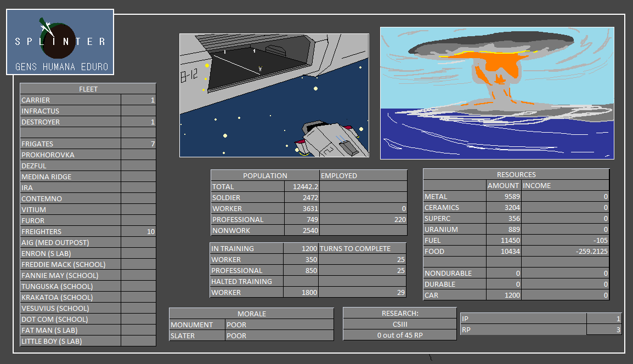Open the mushroom cloud explosion image
The height and width of the screenshot is (364, 633).
[497, 93]
